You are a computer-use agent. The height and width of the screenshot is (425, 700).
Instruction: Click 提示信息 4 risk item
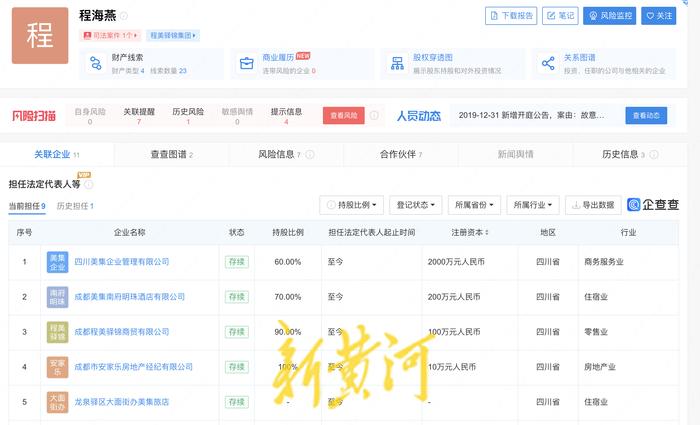[x=286, y=116]
